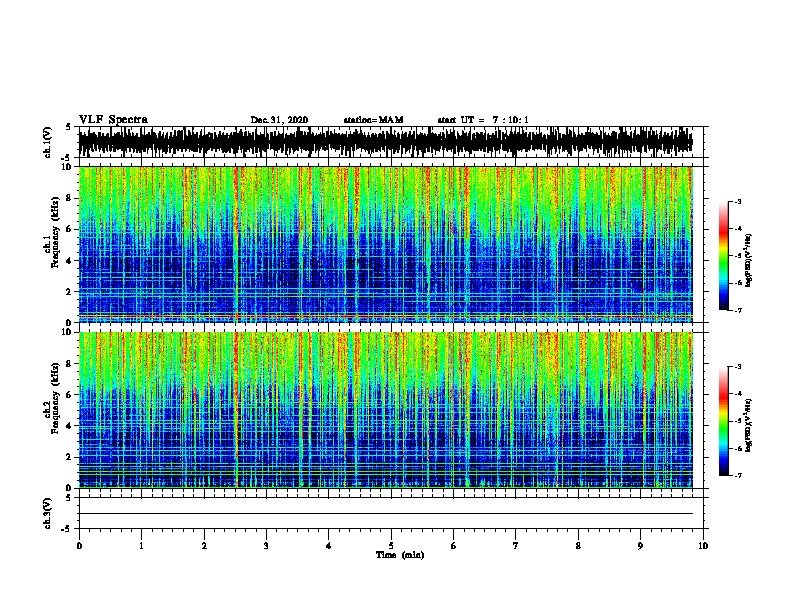Click the "-5" tick on ch.1(V) axis
The height and width of the screenshot is (612, 792).
[x=68, y=158]
